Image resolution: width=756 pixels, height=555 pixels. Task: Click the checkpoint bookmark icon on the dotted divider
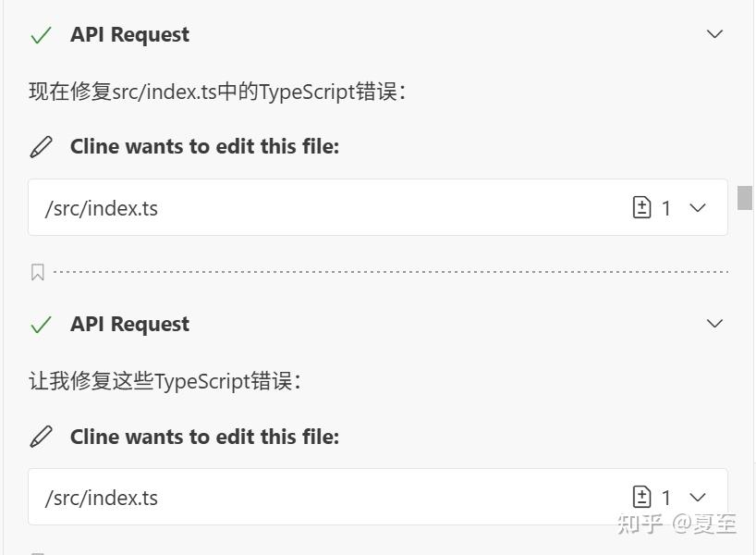pyautogui.click(x=38, y=272)
